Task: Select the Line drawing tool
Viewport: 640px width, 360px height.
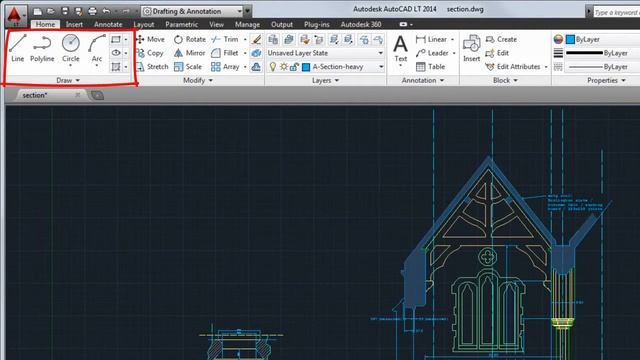Action: (18, 48)
